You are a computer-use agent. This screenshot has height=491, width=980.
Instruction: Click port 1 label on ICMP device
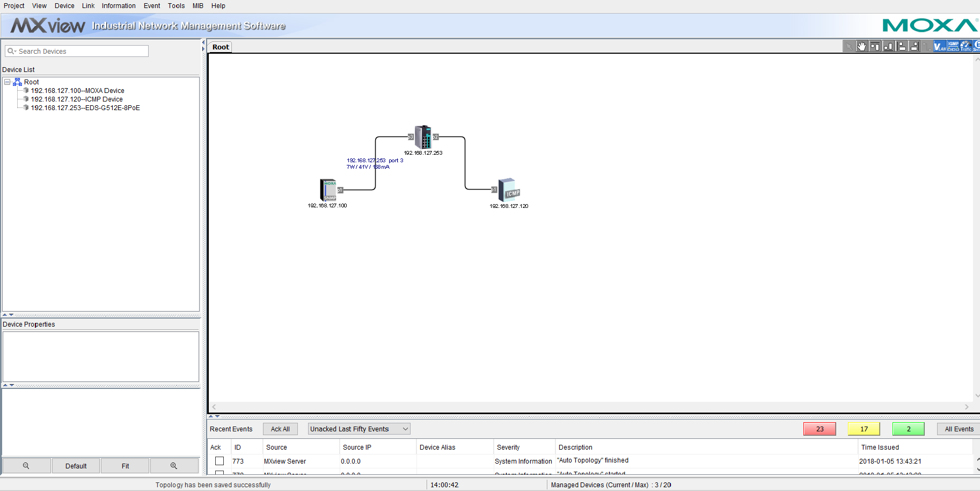pyautogui.click(x=494, y=190)
